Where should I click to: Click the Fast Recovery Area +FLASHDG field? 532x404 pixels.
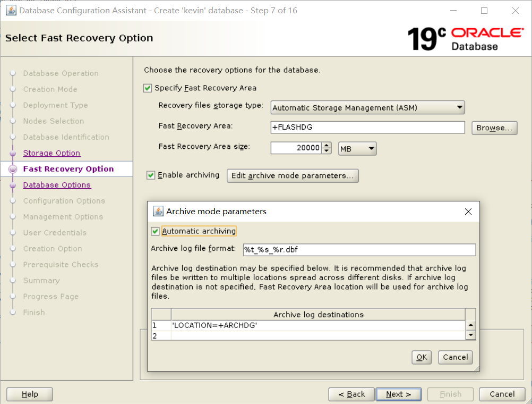click(x=368, y=127)
